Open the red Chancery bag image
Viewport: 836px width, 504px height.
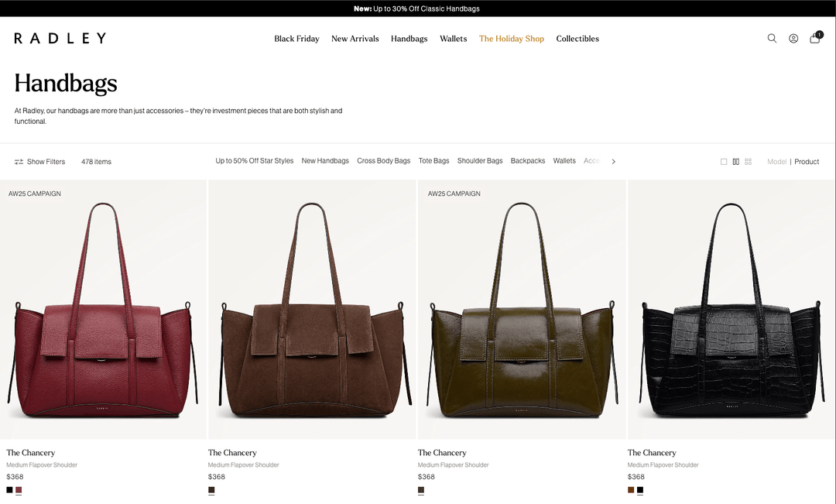pos(103,310)
